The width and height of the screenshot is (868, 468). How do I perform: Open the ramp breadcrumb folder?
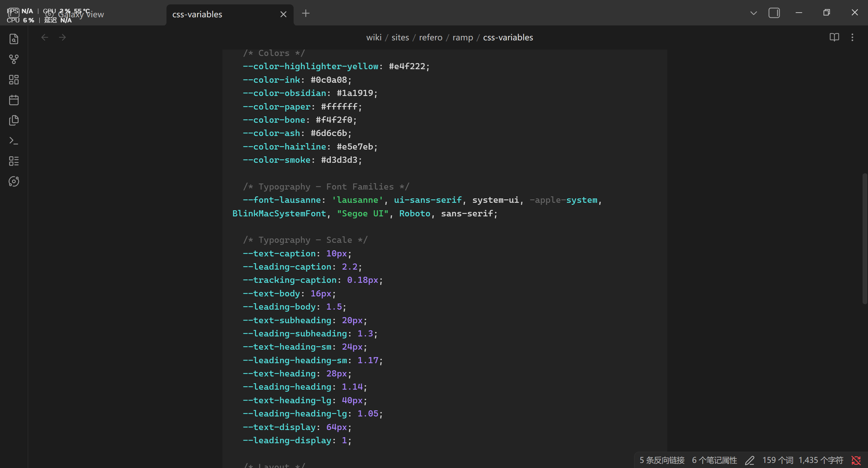463,37
